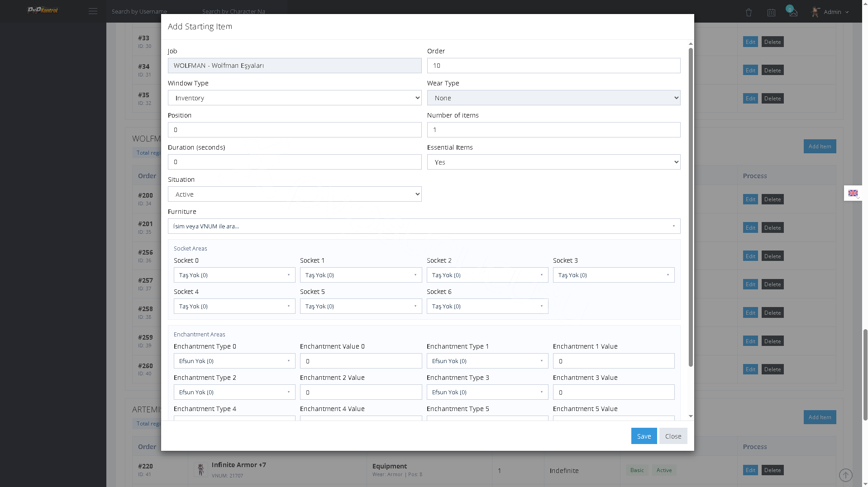
Task: Toggle the hamburger sidebar menu icon
Action: tap(93, 11)
